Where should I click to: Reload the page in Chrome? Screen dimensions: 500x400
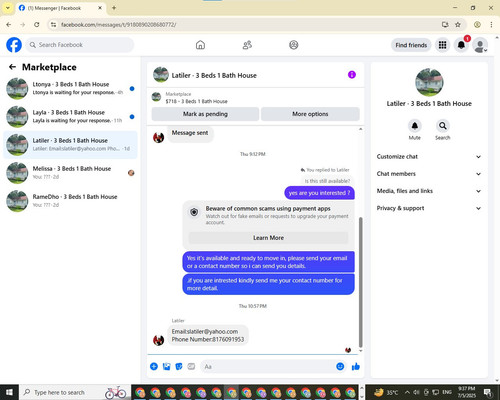pos(37,25)
